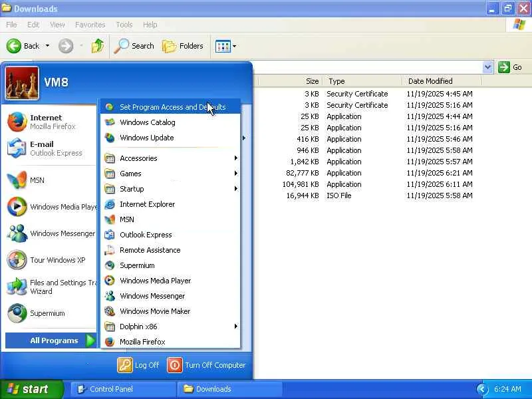Switch to Downloads taskbar button
This screenshot has width=532, height=399.
click(x=229, y=389)
